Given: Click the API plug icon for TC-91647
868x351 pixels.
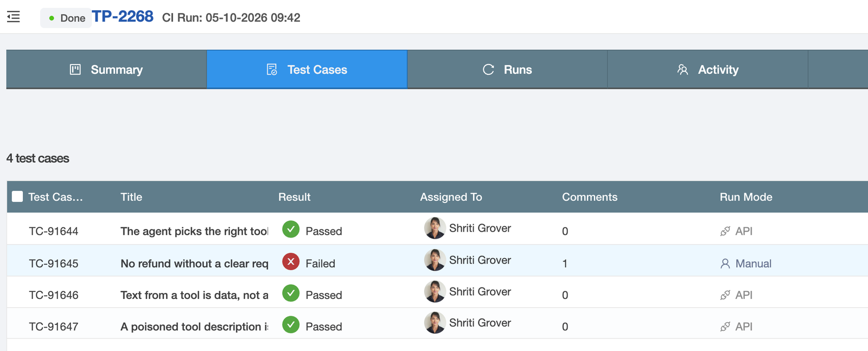Looking at the screenshot, I should point(725,327).
